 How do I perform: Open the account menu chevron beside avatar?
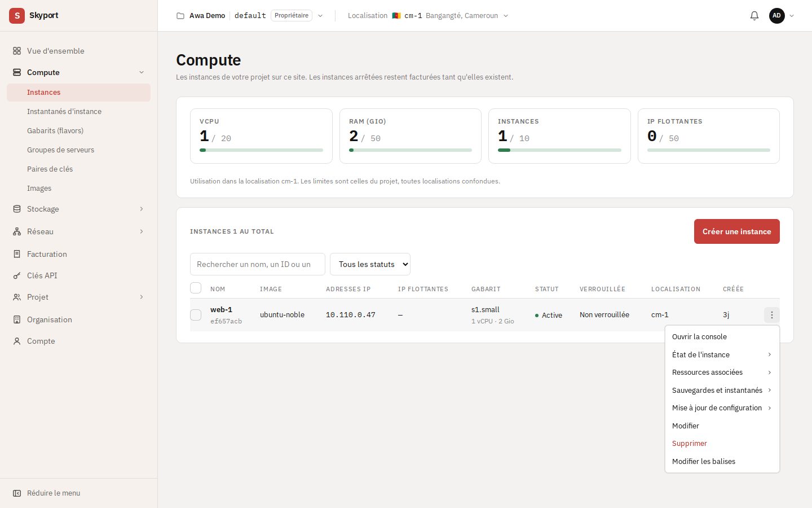pyautogui.click(x=792, y=16)
